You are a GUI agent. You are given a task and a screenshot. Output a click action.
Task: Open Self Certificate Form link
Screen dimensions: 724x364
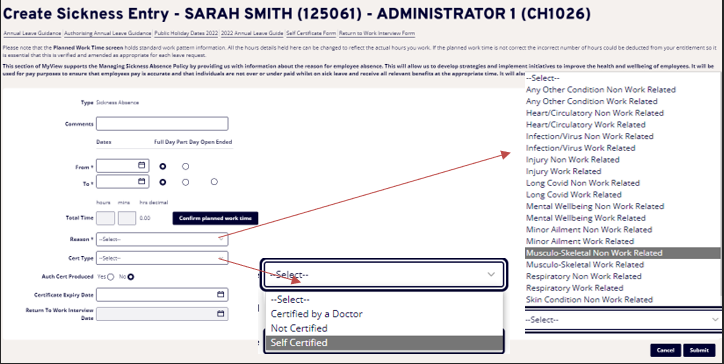[x=311, y=34]
